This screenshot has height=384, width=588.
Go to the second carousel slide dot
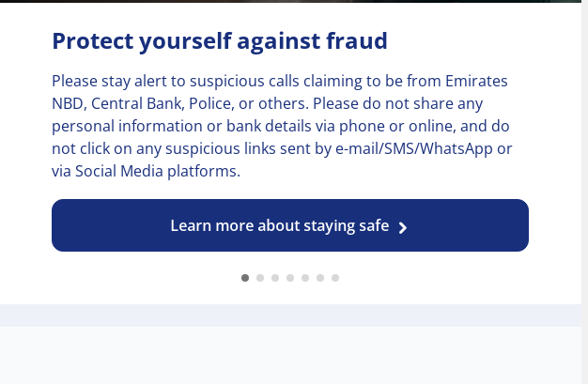[x=260, y=278]
